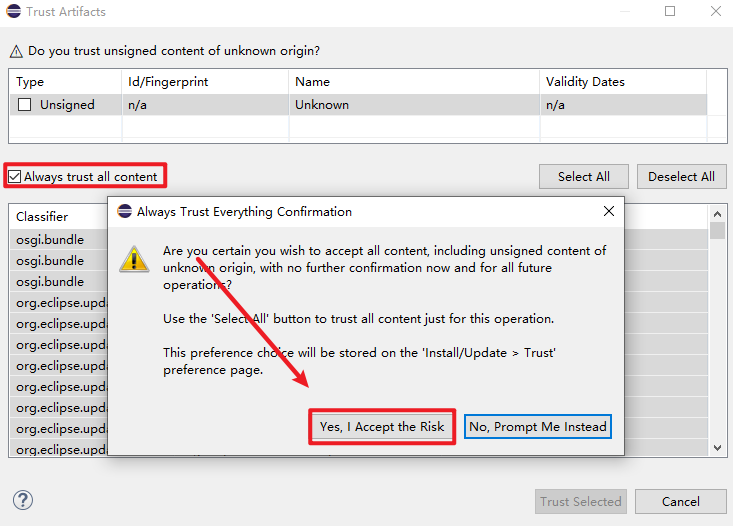Click the help question mark icon
This screenshot has height=526, width=733.
coord(23,500)
